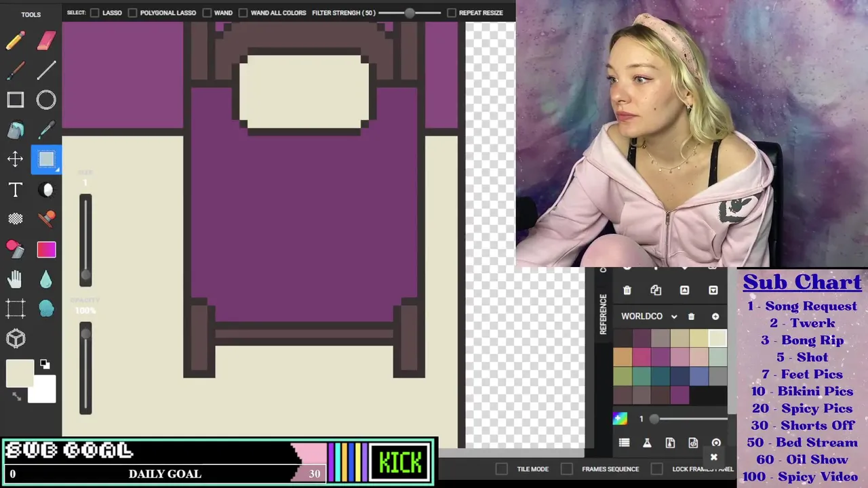Adjust the palette columns slider
This screenshot has height=488, width=868.
pyautogui.click(x=688, y=419)
